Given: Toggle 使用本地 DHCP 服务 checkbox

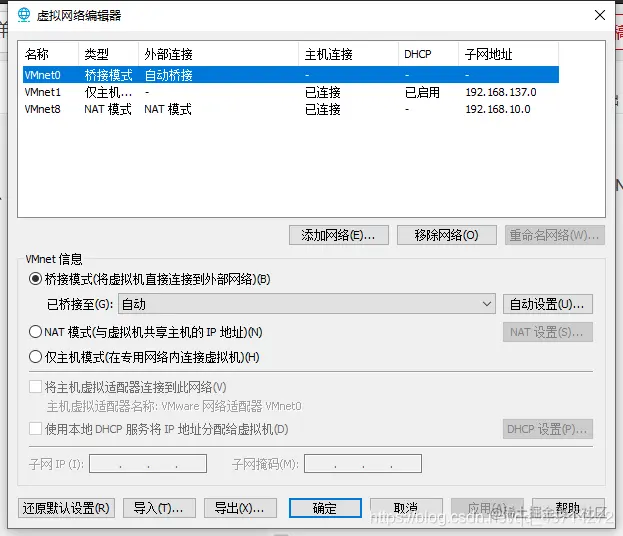Looking at the screenshot, I should pyautogui.click(x=35, y=429).
